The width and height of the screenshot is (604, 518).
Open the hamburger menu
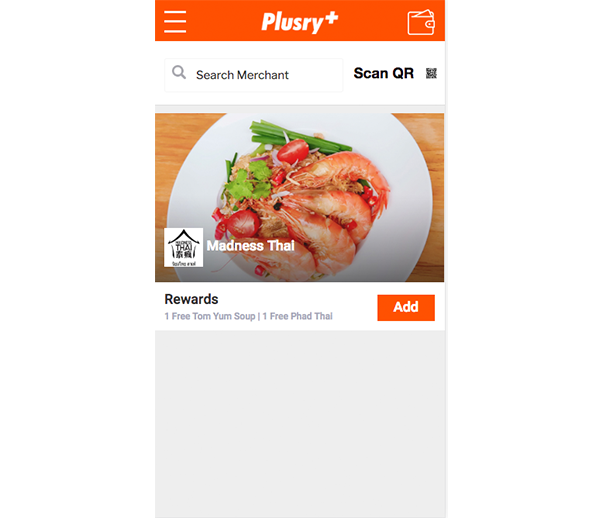(x=175, y=22)
